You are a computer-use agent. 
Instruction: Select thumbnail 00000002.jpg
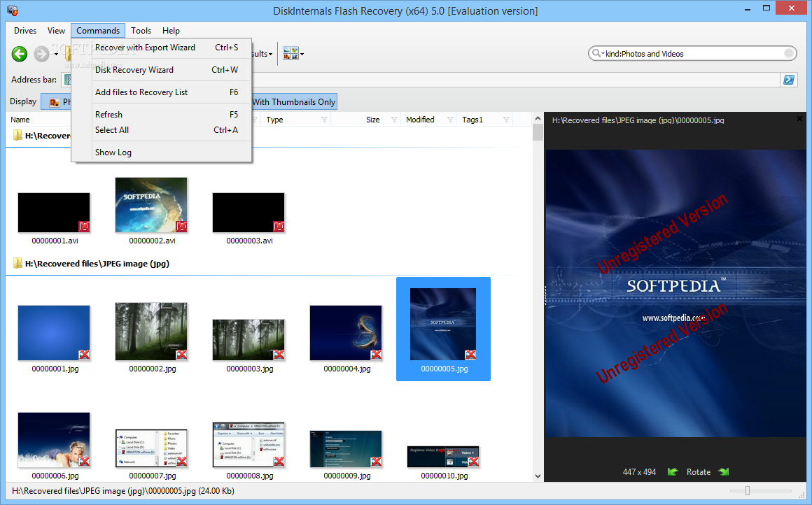click(x=151, y=331)
